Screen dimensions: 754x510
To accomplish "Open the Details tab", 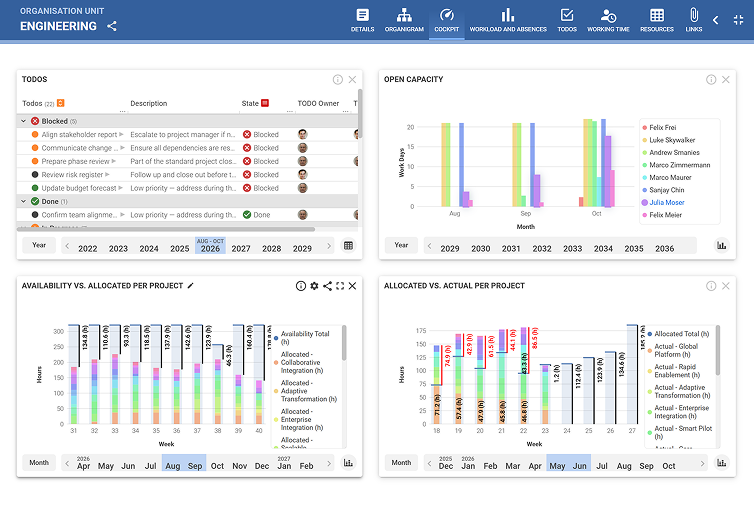I will tap(362, 20).
